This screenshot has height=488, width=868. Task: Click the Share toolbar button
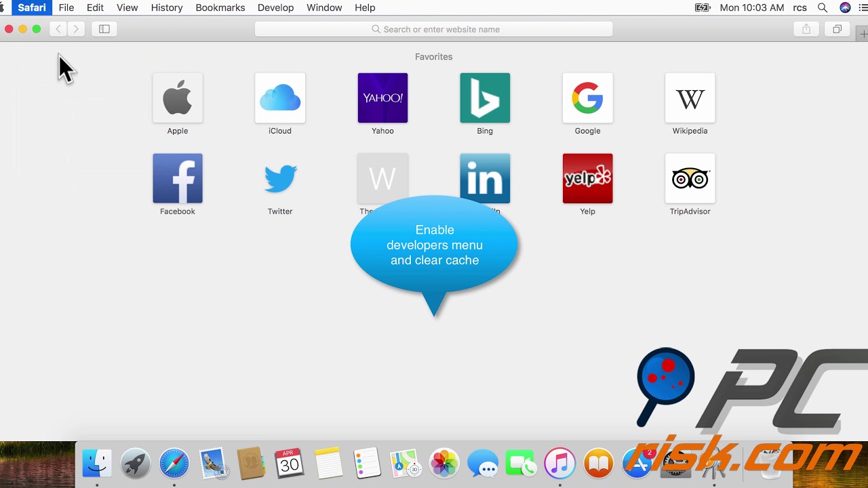806,29
